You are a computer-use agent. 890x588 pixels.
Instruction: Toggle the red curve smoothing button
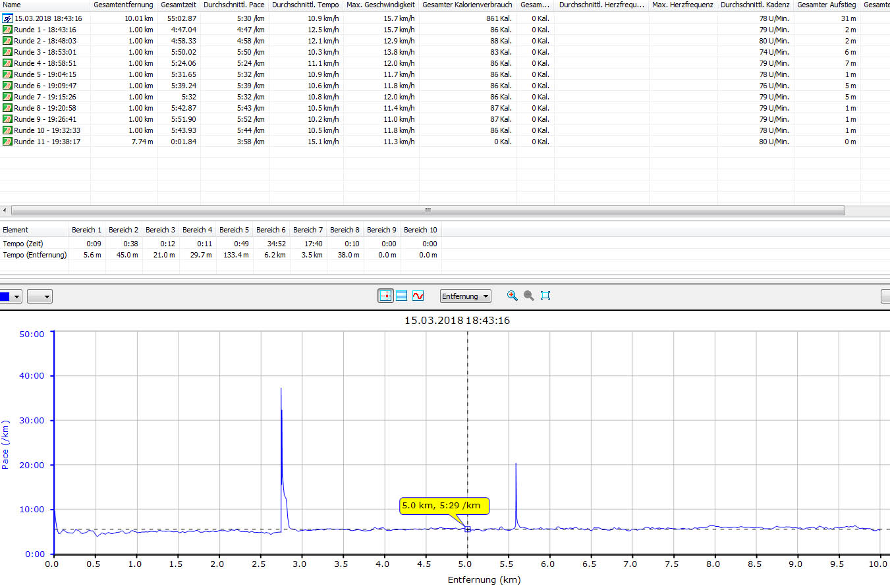click(x=418, y=296)
